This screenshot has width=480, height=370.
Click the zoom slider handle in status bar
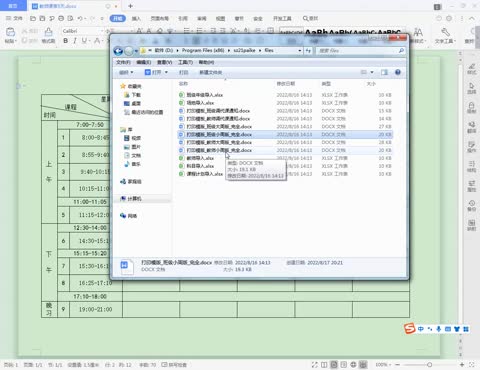tap(429, 365)
